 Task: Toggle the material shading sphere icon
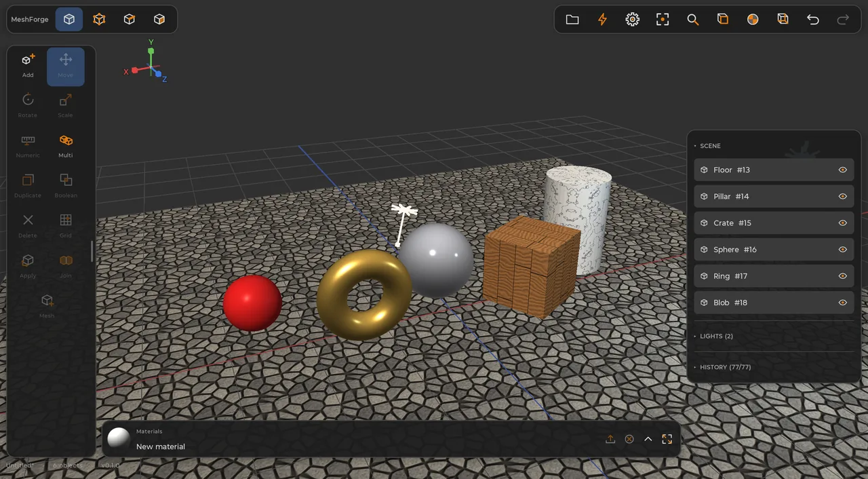[753, 20]
